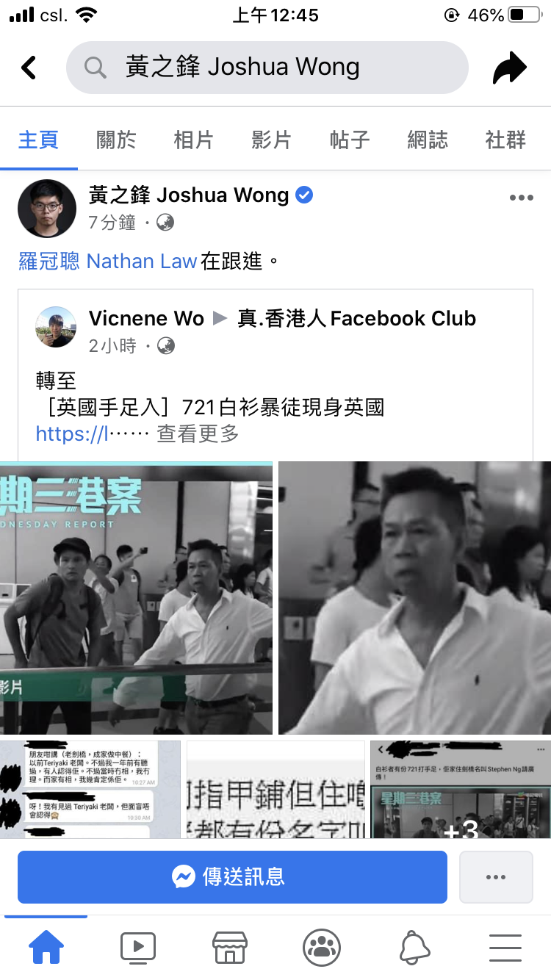Image resolution: width=551 pixels, height=980 pixels.
Task: Go to Facebook home feed icon
Action: tap(46, 948)
